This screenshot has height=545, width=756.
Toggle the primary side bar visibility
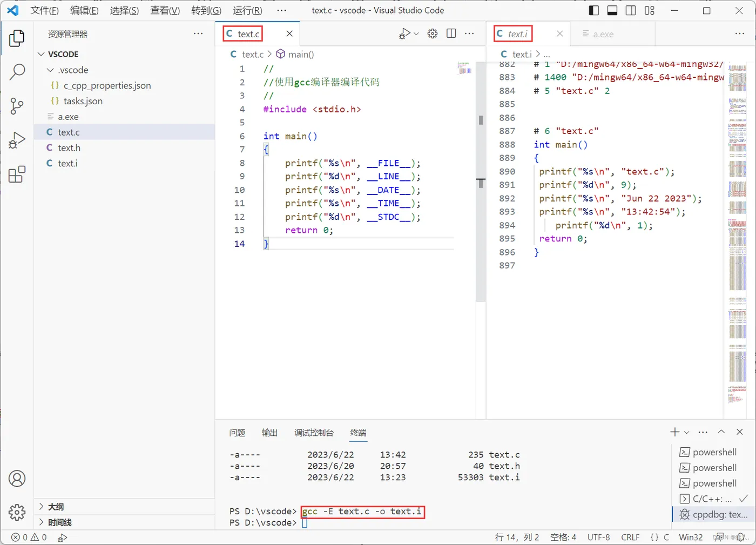click(594, 10)
